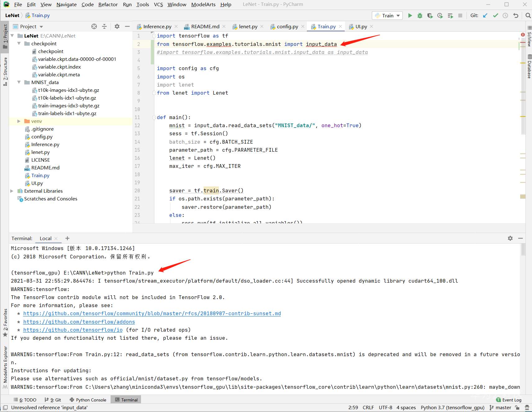Click the red error indicator in the editor
This screenshot has height=412, width=532.
[523, 35]
